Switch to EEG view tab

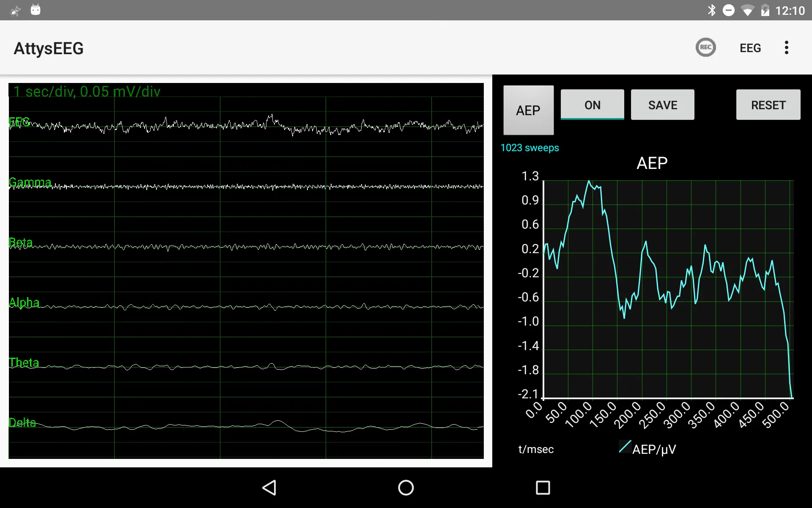coord(750,48)
